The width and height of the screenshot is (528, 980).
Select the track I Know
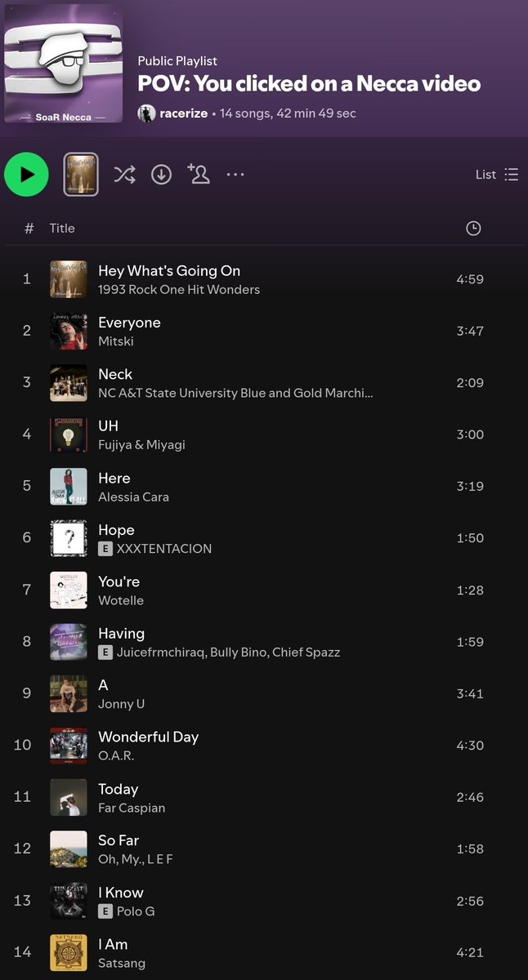[121, 893]
